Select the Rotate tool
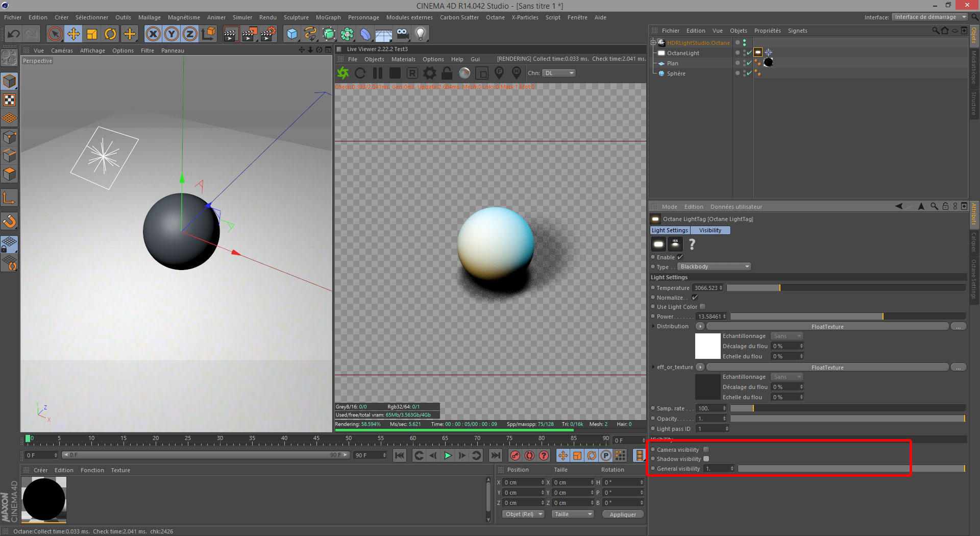The height and width of the screenshot is (536, 980). pyautogui.click(x=110, y=34)
